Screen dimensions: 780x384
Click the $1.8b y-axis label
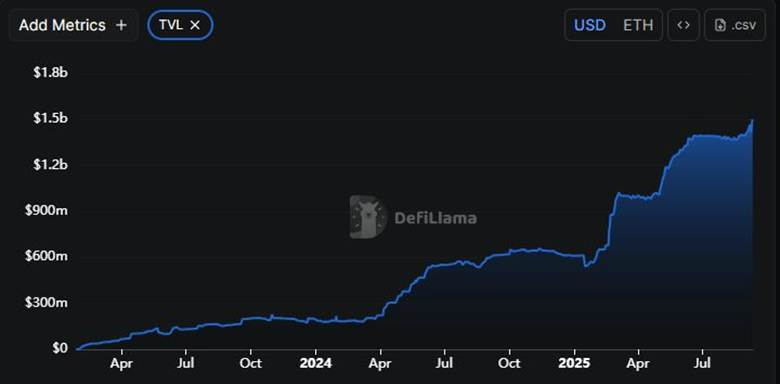point(50,73)
